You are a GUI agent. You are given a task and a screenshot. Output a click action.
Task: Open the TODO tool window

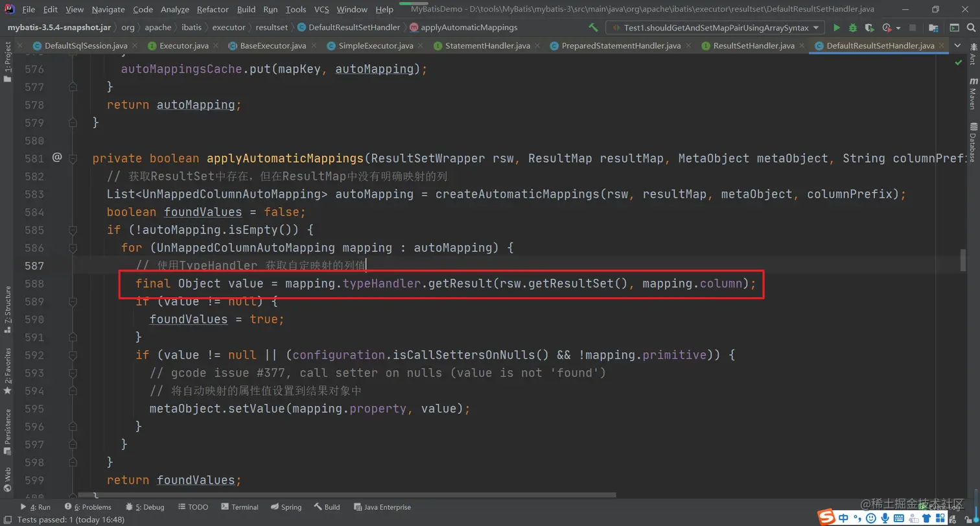click(x=192, y=507)
